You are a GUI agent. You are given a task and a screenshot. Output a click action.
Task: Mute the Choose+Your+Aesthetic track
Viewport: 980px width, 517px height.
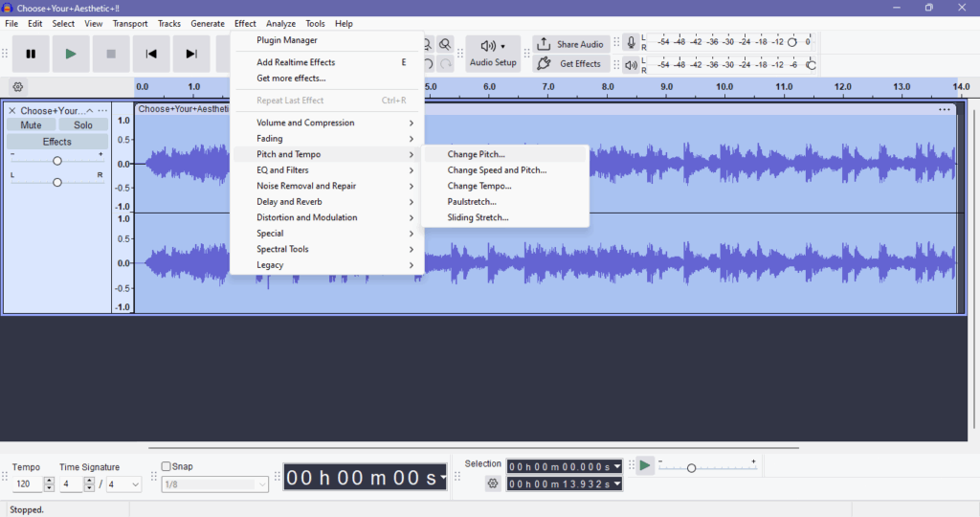click(31, 125)
